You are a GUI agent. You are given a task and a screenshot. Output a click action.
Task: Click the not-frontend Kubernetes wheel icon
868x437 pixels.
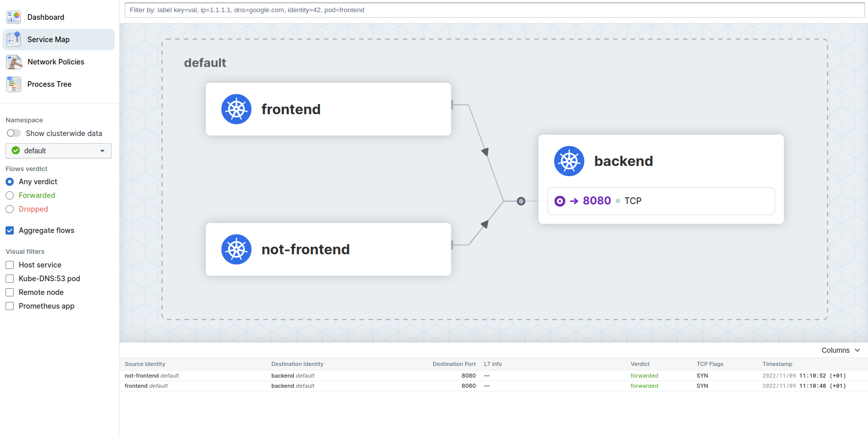coord(236,249)
